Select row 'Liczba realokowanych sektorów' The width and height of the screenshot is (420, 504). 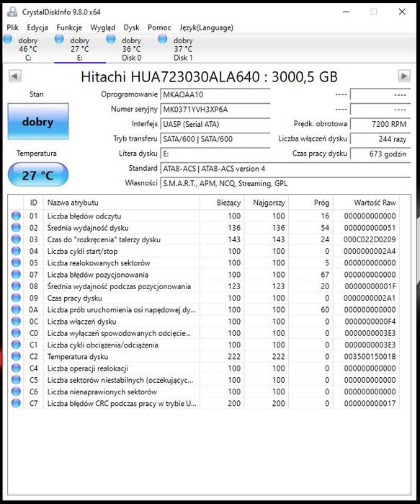[x=204, y=262]
